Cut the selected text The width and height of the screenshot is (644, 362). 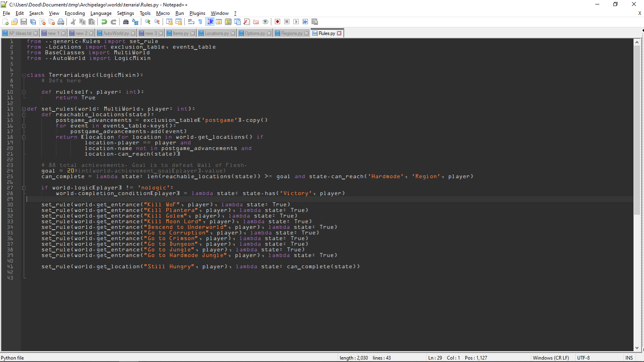pos(73,22)
